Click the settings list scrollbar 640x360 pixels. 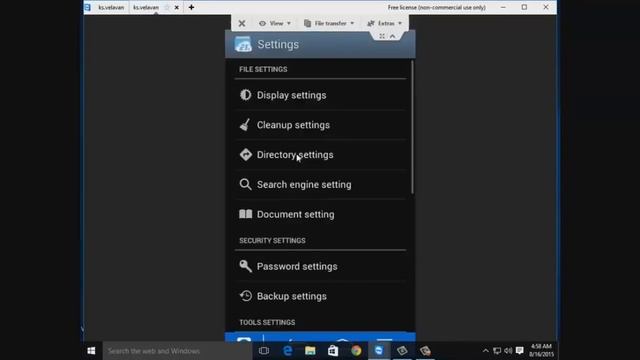click(x=412, y=127)
